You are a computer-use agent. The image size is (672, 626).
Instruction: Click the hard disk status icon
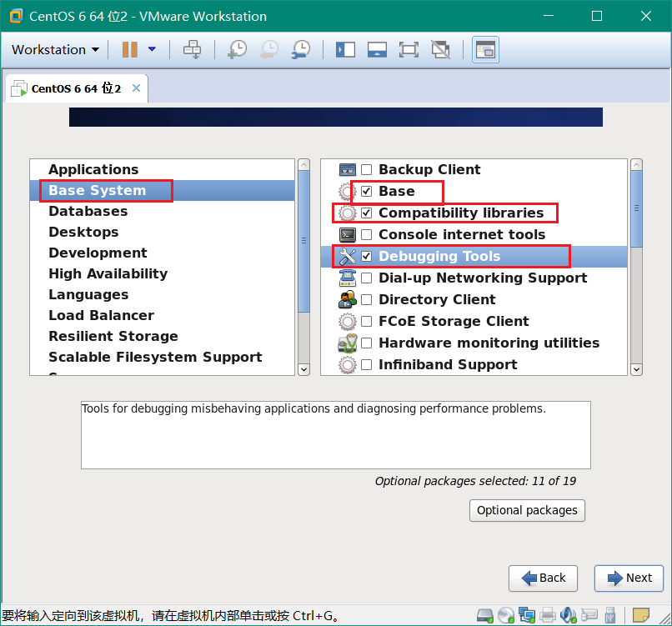[x=485, y=616]
